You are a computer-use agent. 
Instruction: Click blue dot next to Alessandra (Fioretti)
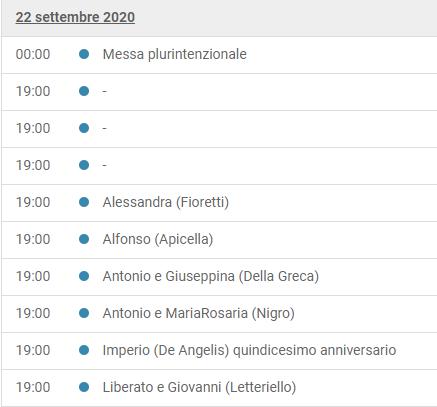coord(84,202)
